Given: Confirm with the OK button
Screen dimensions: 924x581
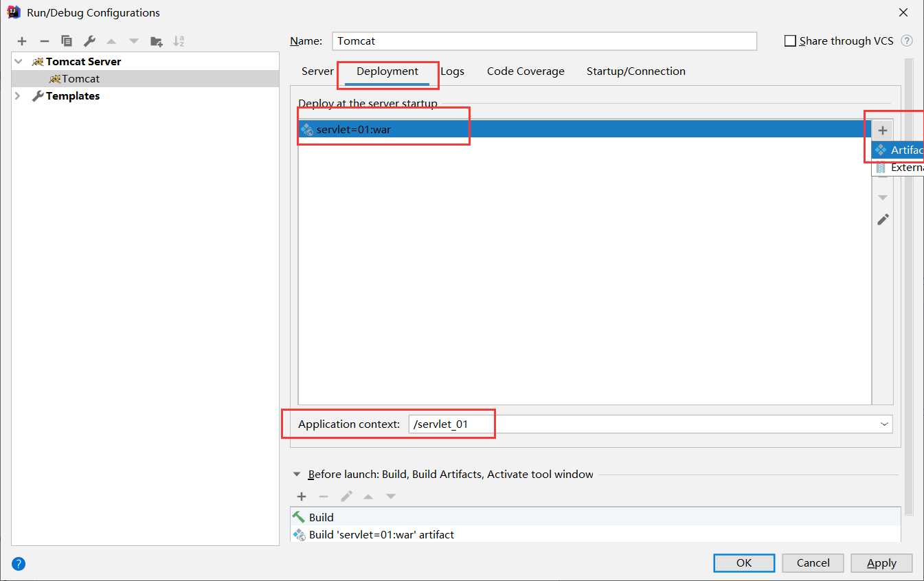Looking at the screenshot, I should coord(744,563).
